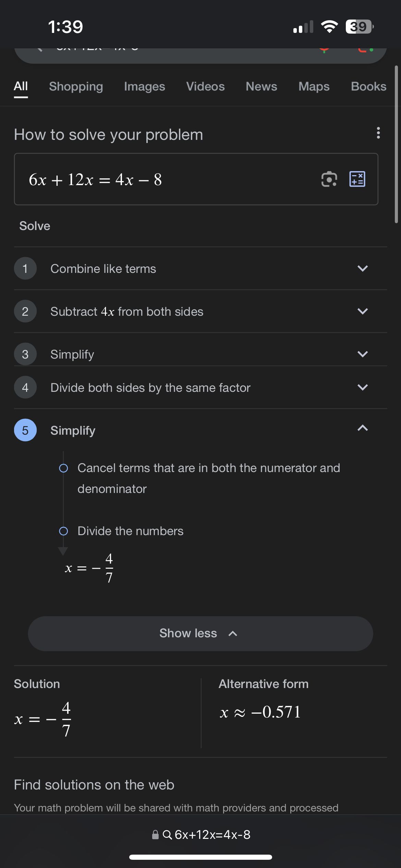Select the 'Cancel terms' sub-step circle
Screen dimensions: 401x868
[63, 468]
